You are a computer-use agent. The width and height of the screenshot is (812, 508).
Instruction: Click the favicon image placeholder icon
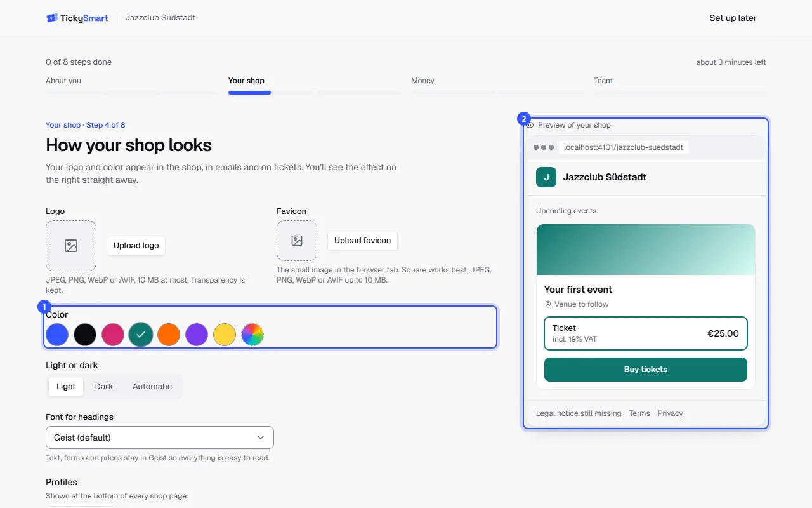(x=297, y=241)
